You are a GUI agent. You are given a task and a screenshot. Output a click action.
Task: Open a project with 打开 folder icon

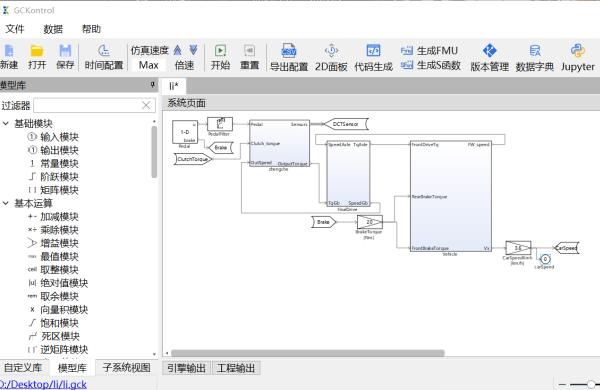coord(37,51)
